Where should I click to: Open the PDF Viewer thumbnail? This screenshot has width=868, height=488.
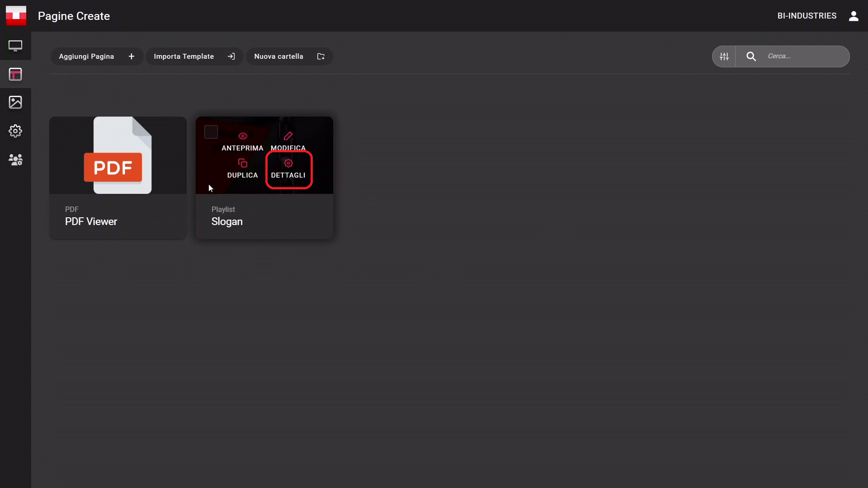coord(118,155)
